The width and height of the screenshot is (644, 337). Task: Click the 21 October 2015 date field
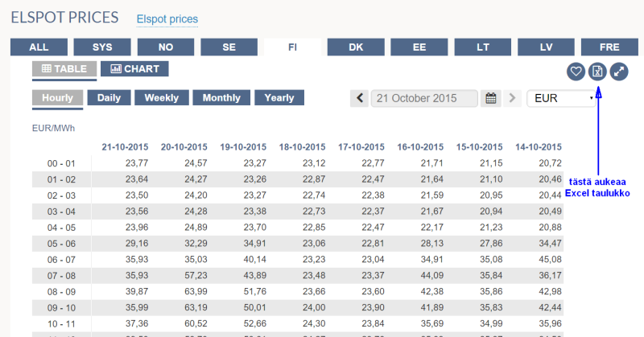tap(425, 99)
